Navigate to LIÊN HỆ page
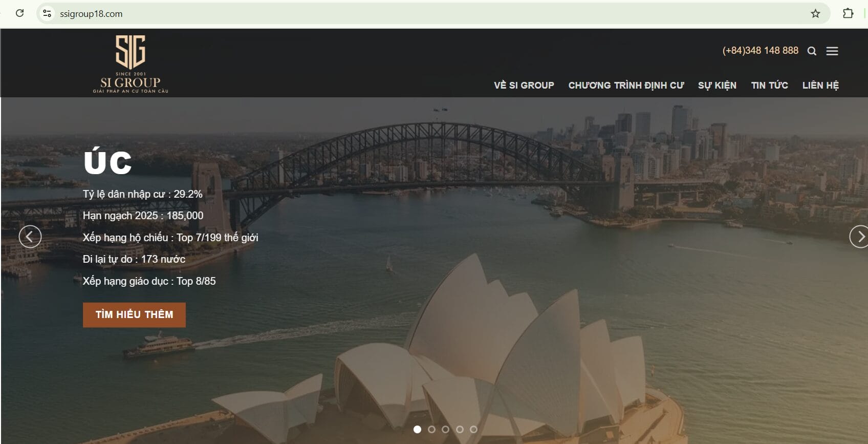Viewport: 868px width, 444px height. point(820,85)
